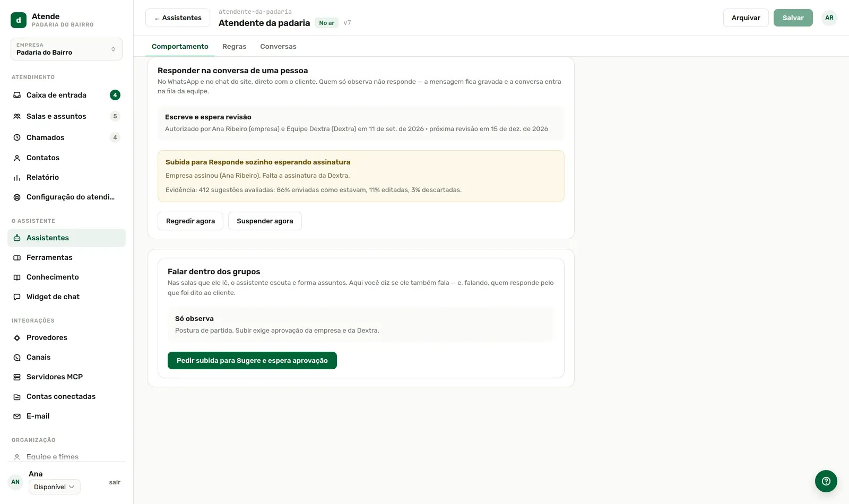The width and height of the screenshot is (849, 504).
Task: Click the Suspender agora button
Action: pyautogui.click(x=265, y=221)
